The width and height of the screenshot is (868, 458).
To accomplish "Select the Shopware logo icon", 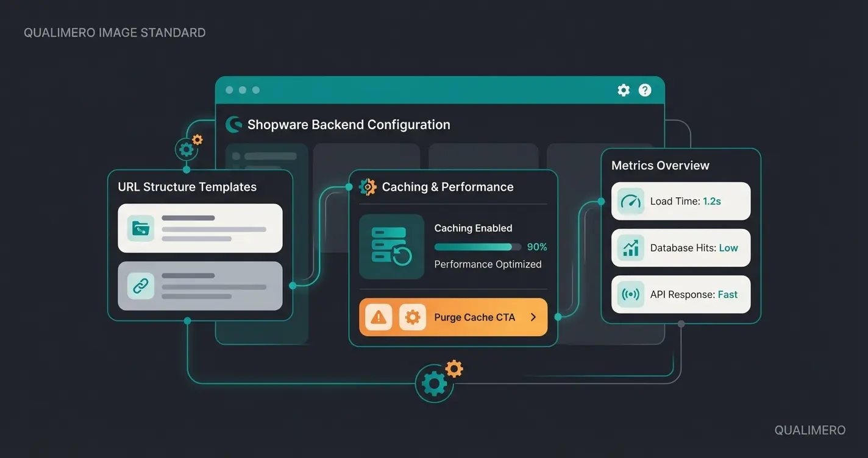I will pyautogui.click(x=233, y=124).
